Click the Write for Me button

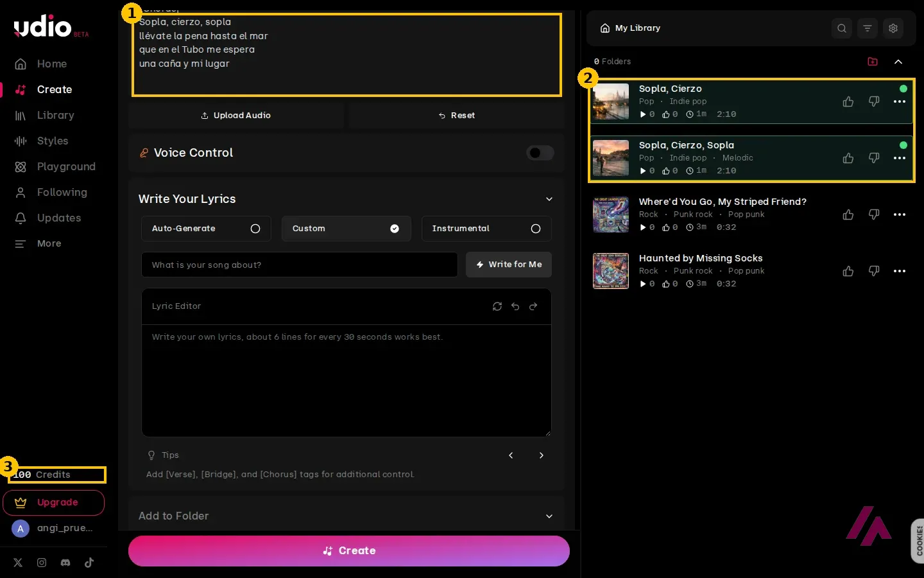509,265
